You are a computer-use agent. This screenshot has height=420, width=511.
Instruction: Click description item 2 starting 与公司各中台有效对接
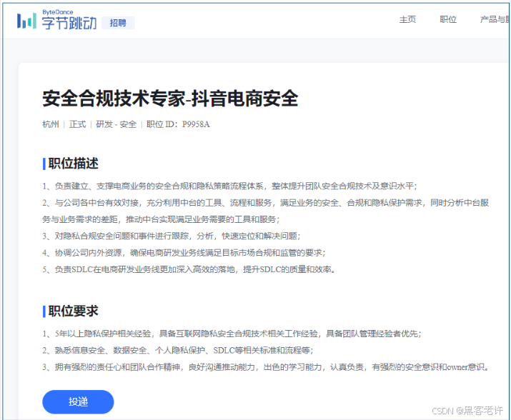pyautogui.click(x=266, y=211)
